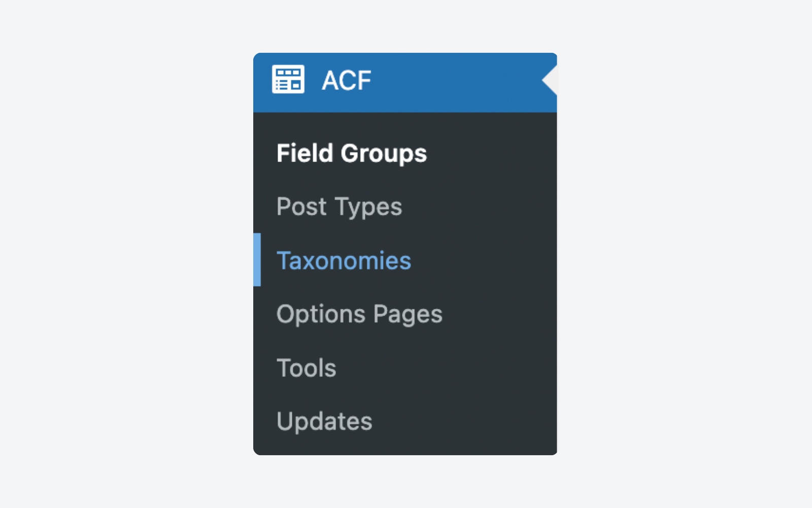This screenshot has height=508, width=812.
Task: Click the word Types in Post Types
Action: (368, 207)
